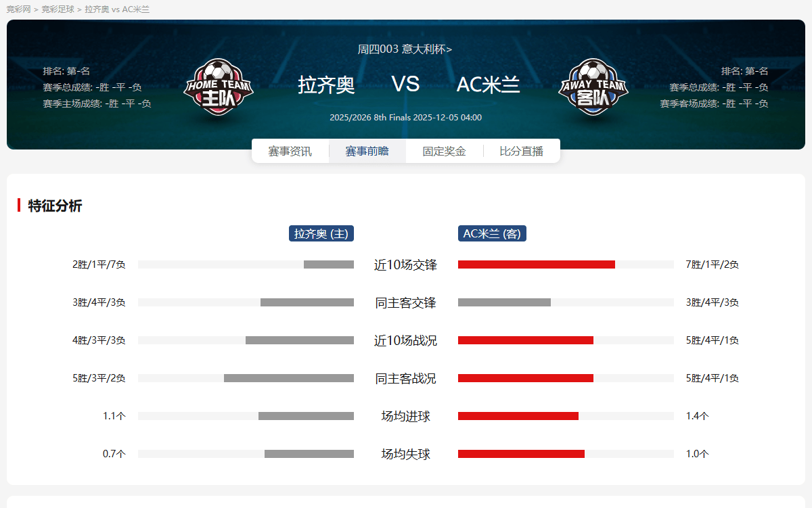Click the HOME TEAM 主队 badge icon
This screenshot has height=508, width=812.
218,87
